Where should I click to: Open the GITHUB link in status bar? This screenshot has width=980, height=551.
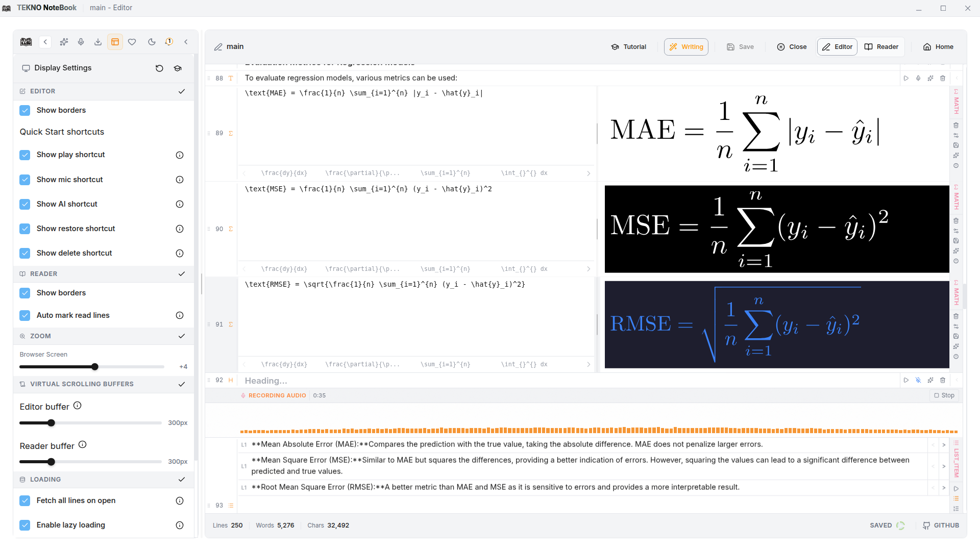click(x=941, y=525)
